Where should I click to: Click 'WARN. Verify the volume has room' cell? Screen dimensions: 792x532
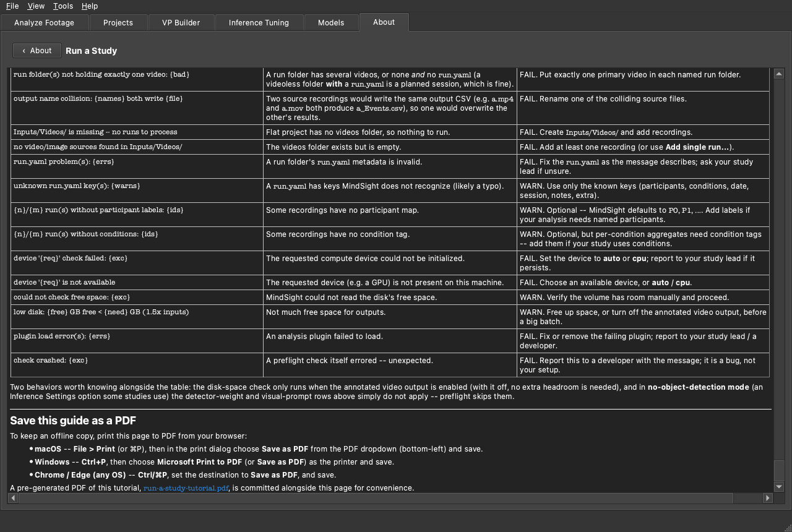[x=643, y=298]
